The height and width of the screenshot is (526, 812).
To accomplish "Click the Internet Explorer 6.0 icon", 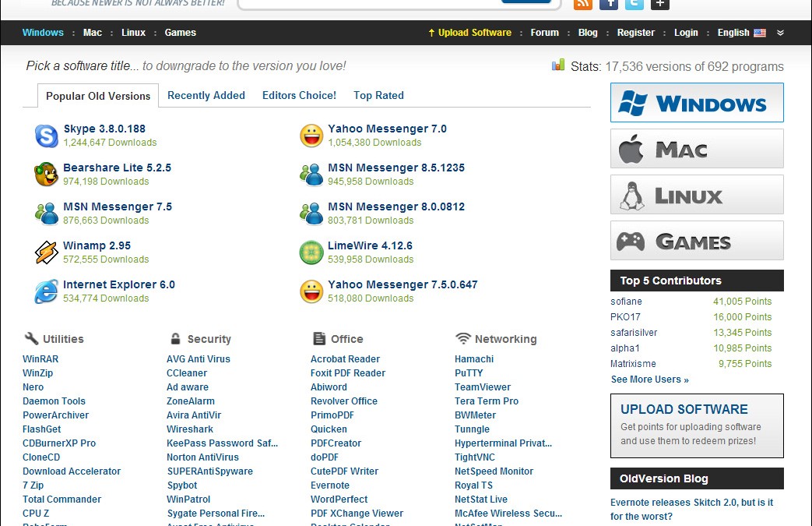I will pyautogui.click(x=47, y=291).
